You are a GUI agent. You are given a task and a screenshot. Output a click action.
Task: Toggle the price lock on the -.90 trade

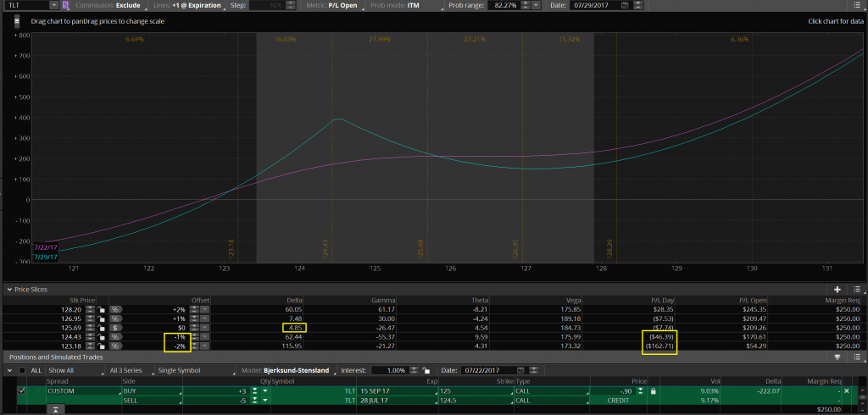pos(653,391)
